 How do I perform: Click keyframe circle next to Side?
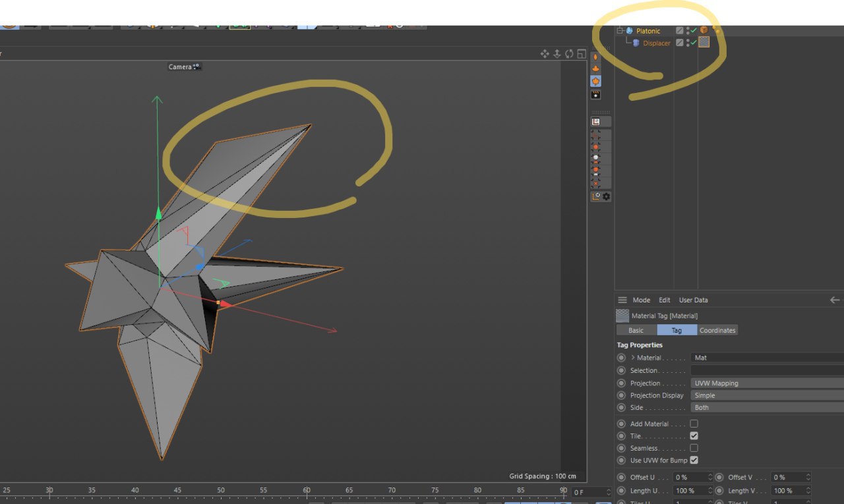621,407
